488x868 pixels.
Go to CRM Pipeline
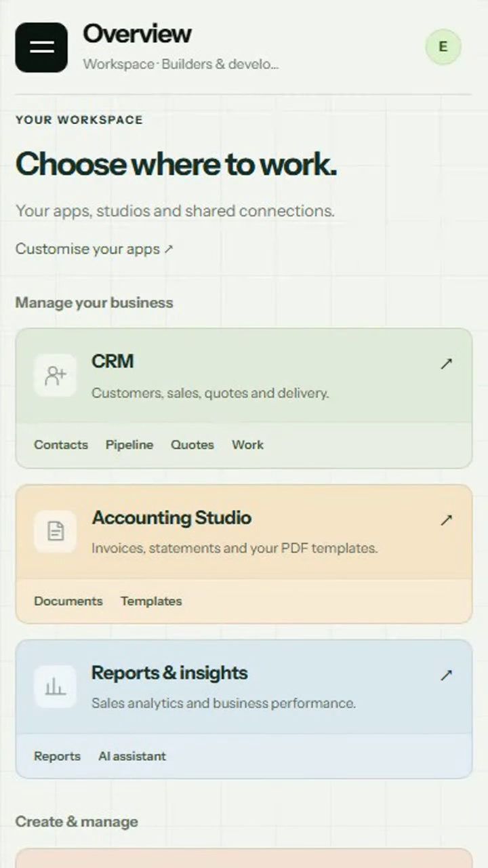(129, 445)
